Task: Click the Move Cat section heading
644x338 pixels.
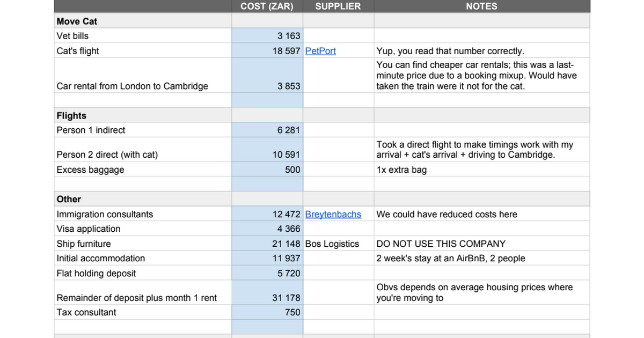Action: [x=77, y=21]
